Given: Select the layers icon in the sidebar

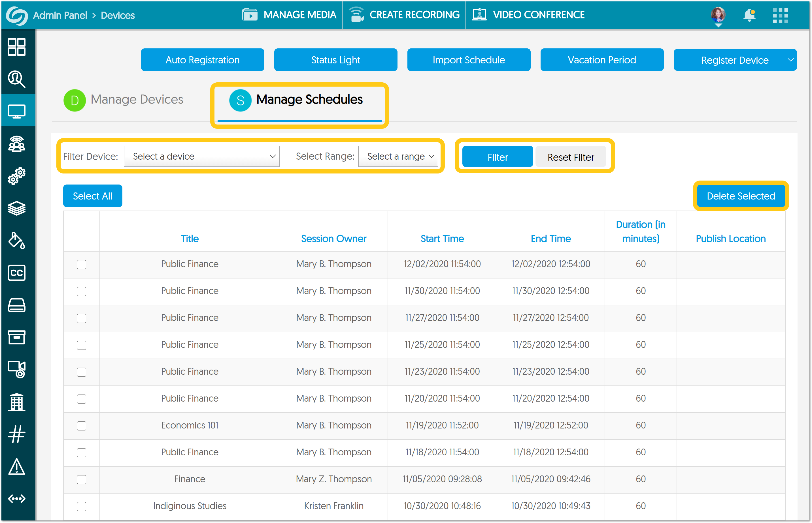Looking at the screenshot, I should 17,208.
